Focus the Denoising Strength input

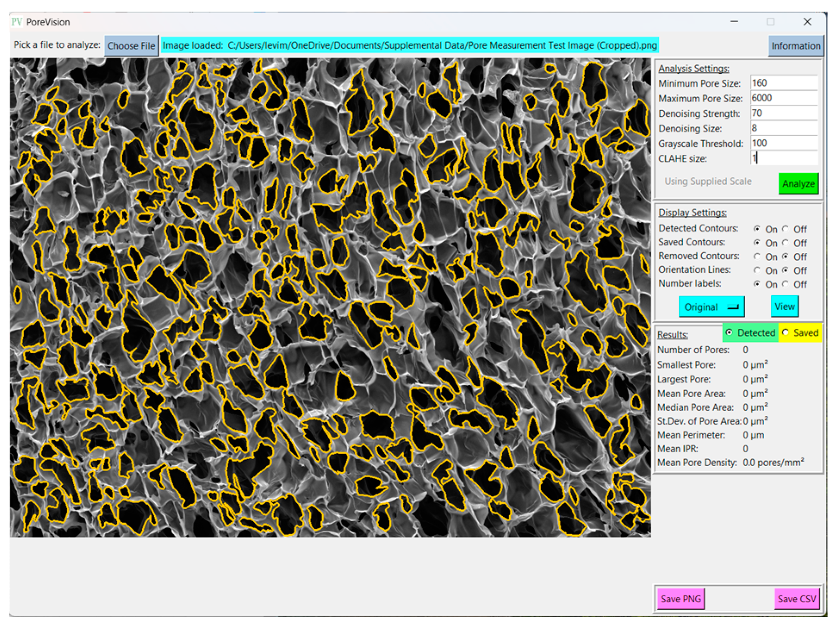click(x=783, y=113)
